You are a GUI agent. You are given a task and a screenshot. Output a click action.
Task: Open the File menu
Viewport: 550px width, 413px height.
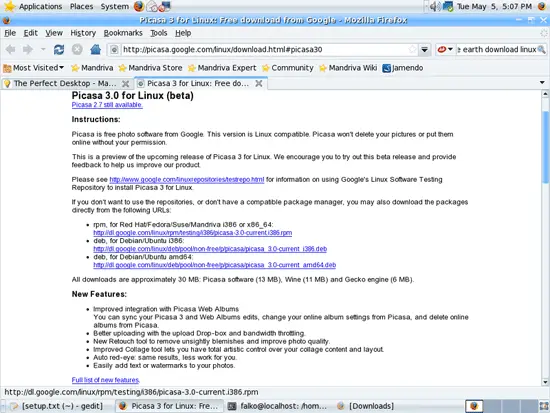pyautogui.click(x=10, y=33)
